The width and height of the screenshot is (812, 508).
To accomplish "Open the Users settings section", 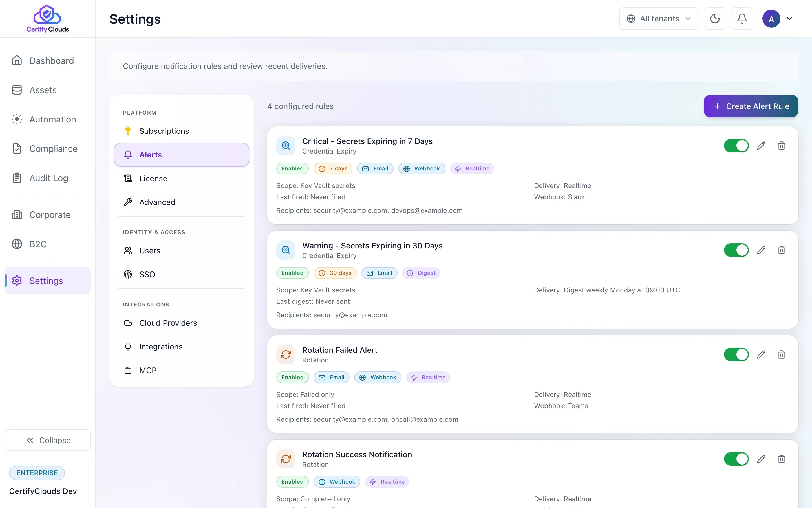I will 182,251.
